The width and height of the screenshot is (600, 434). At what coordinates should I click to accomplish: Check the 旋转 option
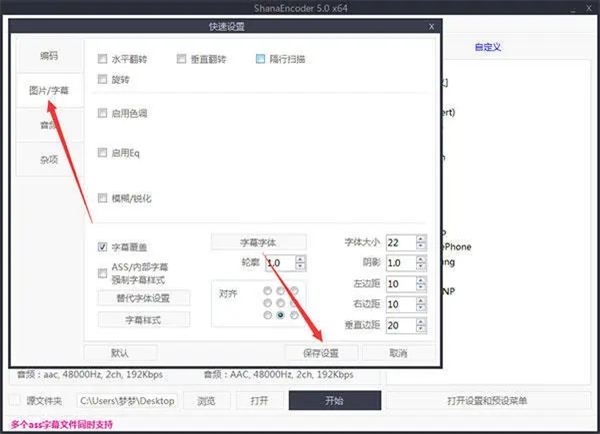tap(103, 78)
